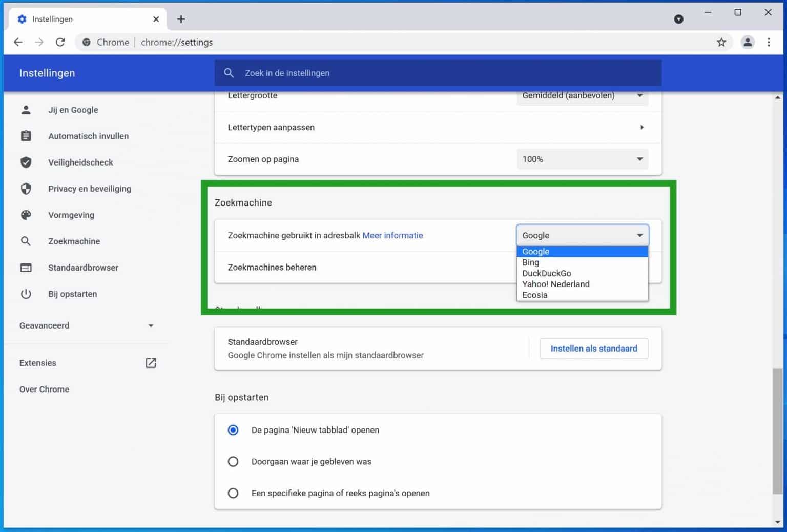Open the Meer informatie link
Viewport: 787px width, 532px height.
tap(392, 235)
